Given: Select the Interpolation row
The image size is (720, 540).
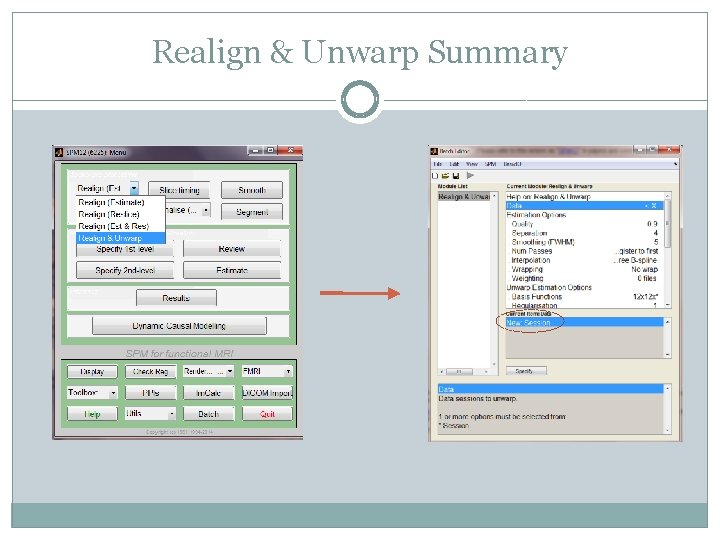Looking at the screenshot, I should tap(585, 260).
